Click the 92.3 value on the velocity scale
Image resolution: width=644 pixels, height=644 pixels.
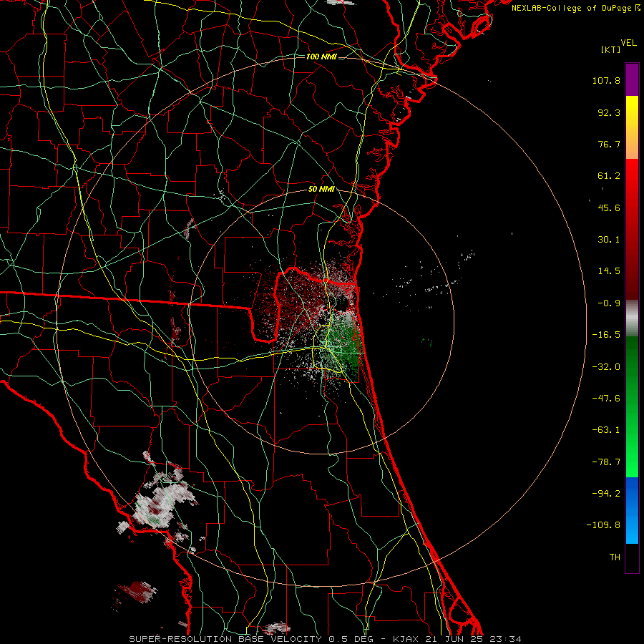click(x=609, y=112)
